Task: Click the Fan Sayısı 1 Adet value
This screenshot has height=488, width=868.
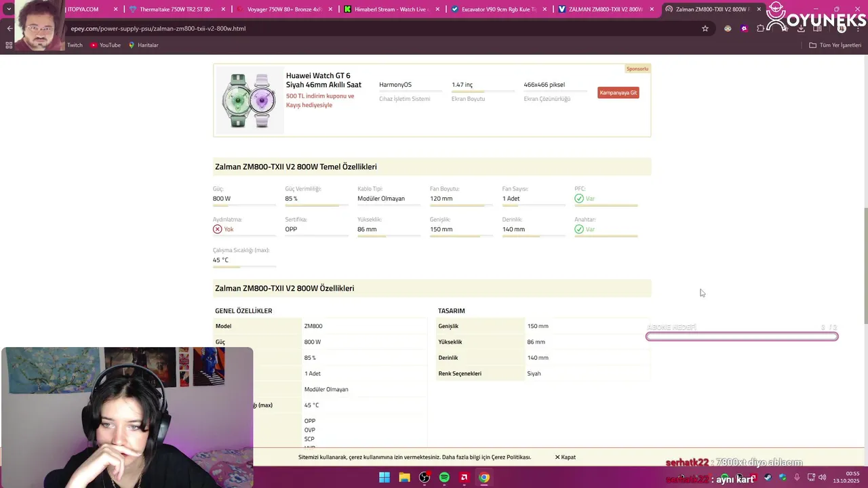Action: 511,199
